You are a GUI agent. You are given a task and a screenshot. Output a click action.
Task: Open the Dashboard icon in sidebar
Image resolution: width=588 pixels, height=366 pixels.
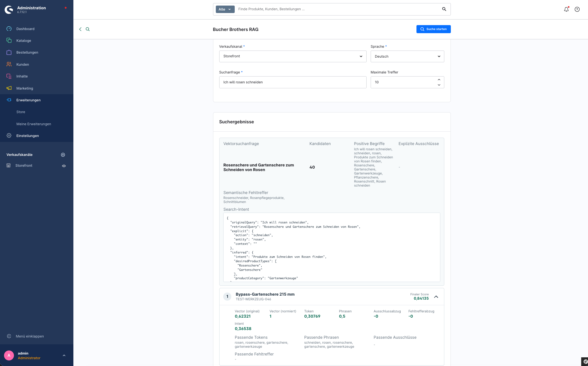9,29
